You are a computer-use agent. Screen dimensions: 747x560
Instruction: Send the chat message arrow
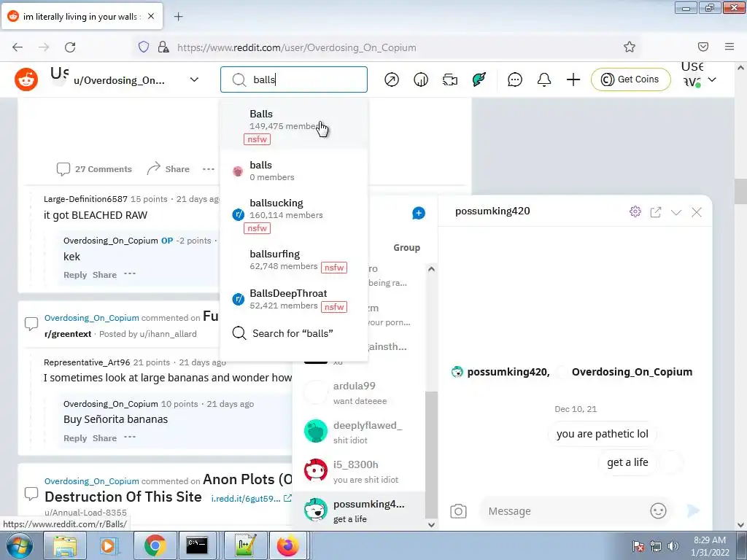pos(693,511)
